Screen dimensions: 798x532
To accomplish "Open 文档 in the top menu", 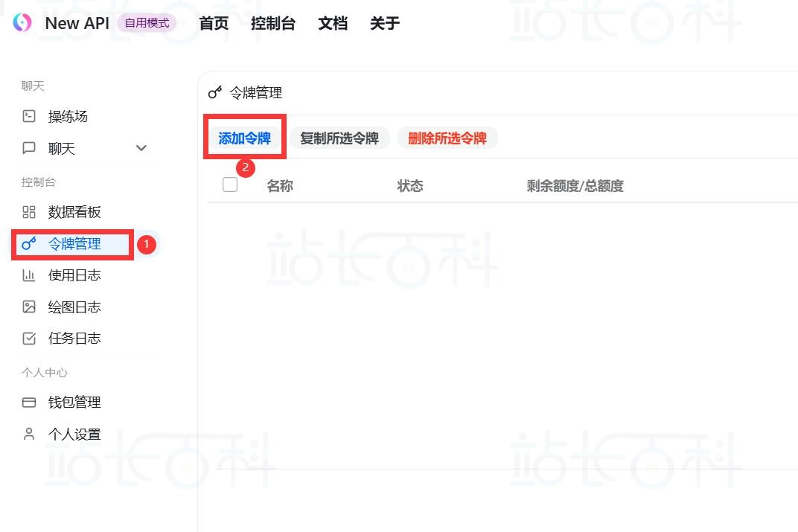I will click(x=333, y=23).
